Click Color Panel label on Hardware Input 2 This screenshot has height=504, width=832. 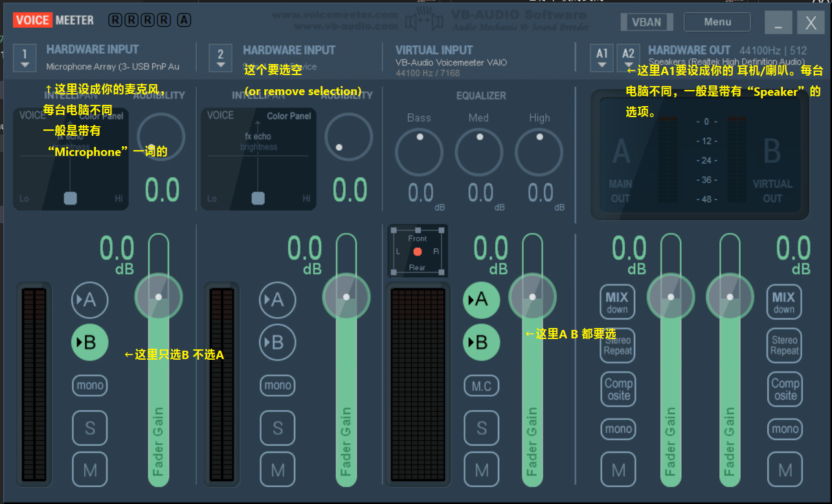click(x=289, y=116)
